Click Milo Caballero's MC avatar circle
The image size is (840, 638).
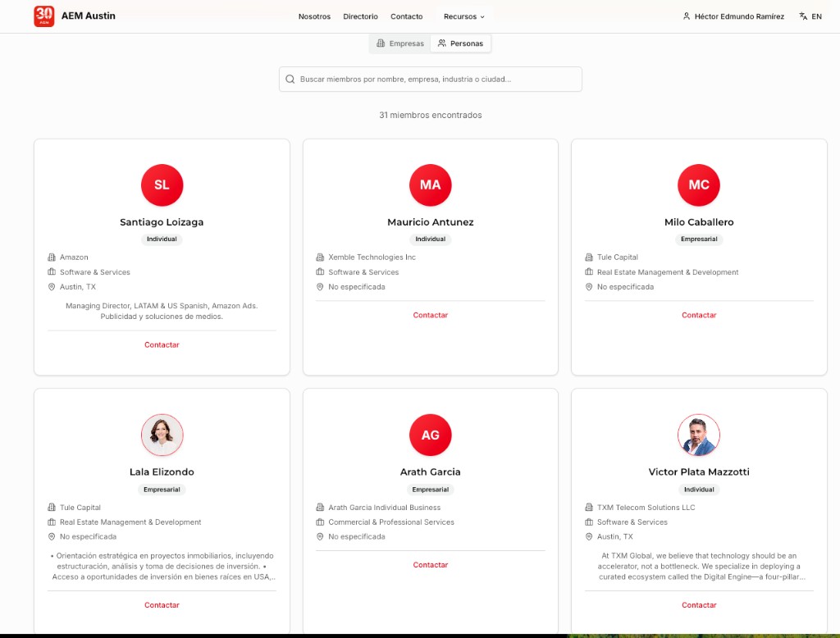tap(699, 185)
